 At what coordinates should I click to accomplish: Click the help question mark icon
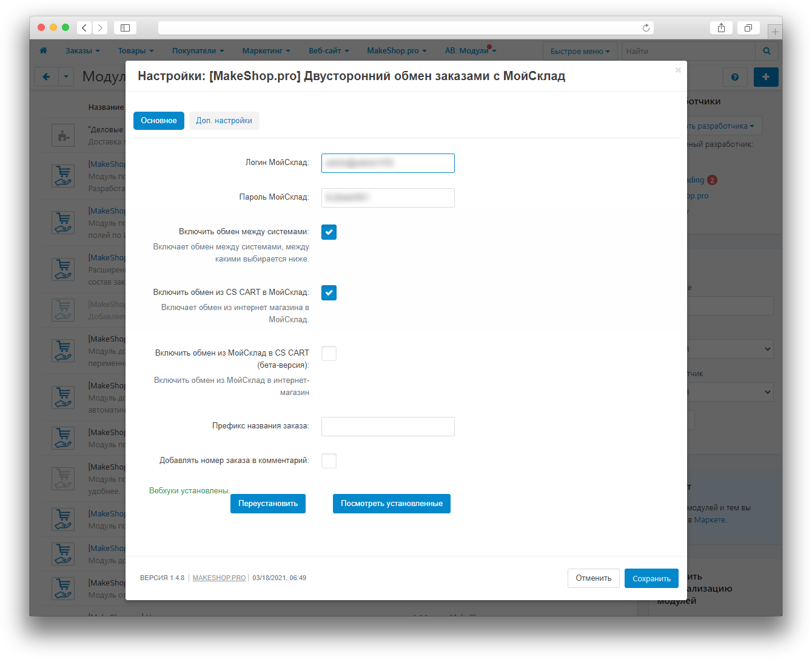(x=735, y=77)
